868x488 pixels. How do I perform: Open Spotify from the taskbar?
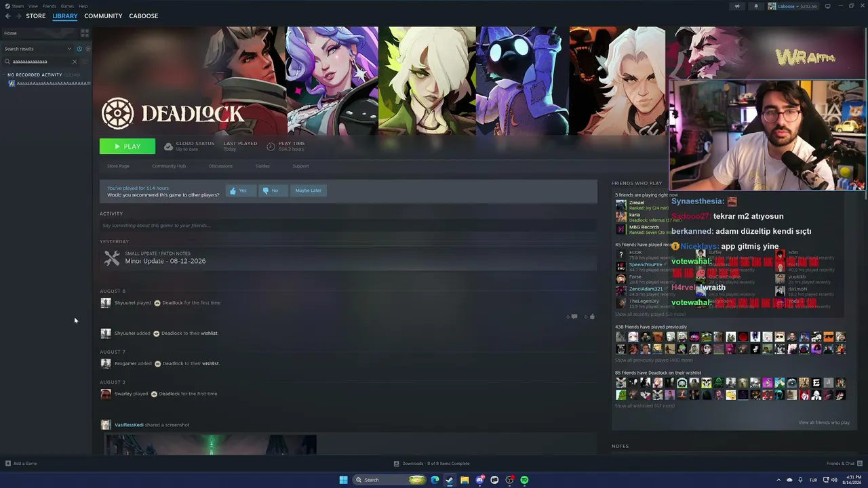pos(524,480)
